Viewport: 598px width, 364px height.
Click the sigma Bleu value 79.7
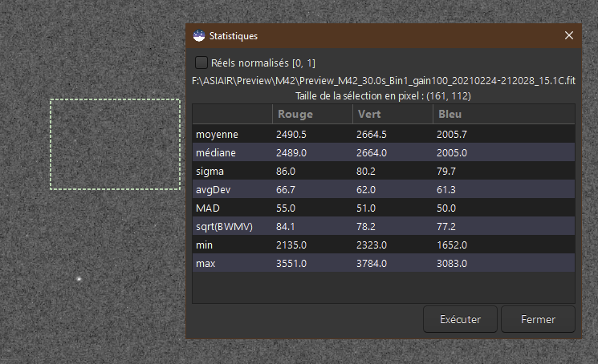click(x=445, y=172)
